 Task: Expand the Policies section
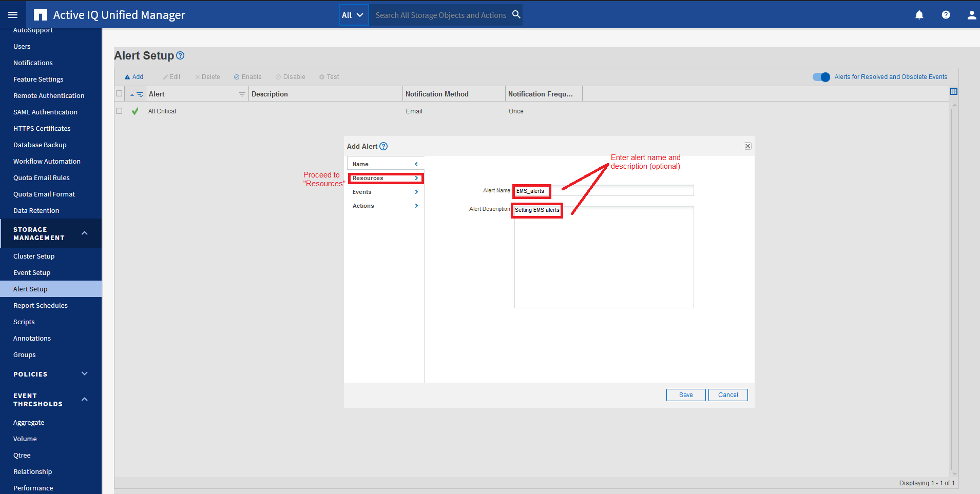pos(85,374)
